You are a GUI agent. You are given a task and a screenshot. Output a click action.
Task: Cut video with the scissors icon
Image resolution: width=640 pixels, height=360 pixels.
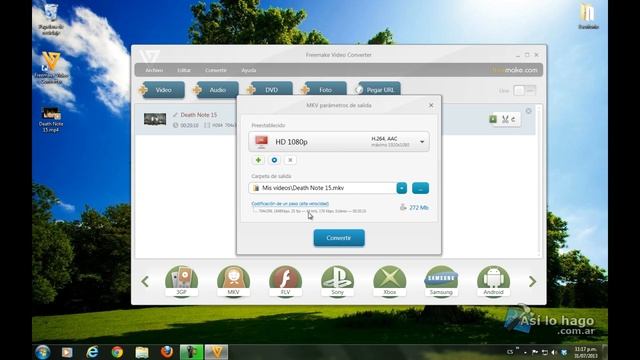point(505,119)
